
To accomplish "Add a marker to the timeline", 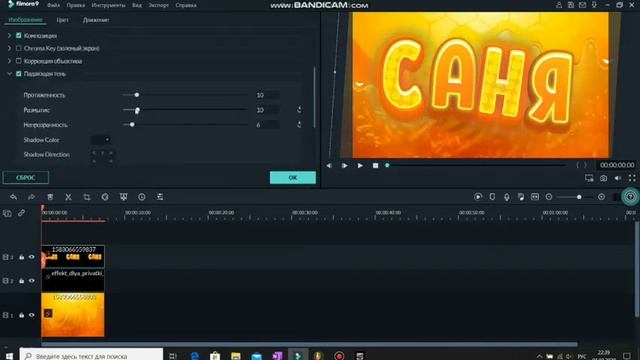I will click(492, 197).
